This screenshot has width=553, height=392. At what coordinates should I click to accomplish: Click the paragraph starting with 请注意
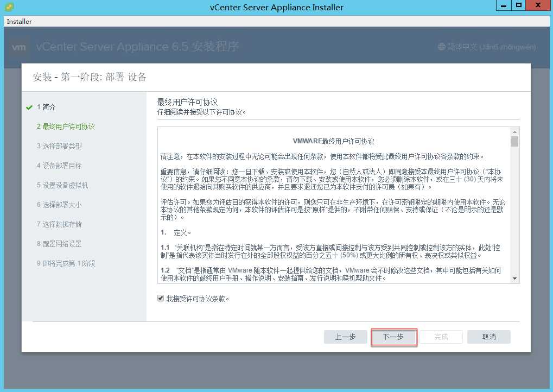(x=322, y=156)
